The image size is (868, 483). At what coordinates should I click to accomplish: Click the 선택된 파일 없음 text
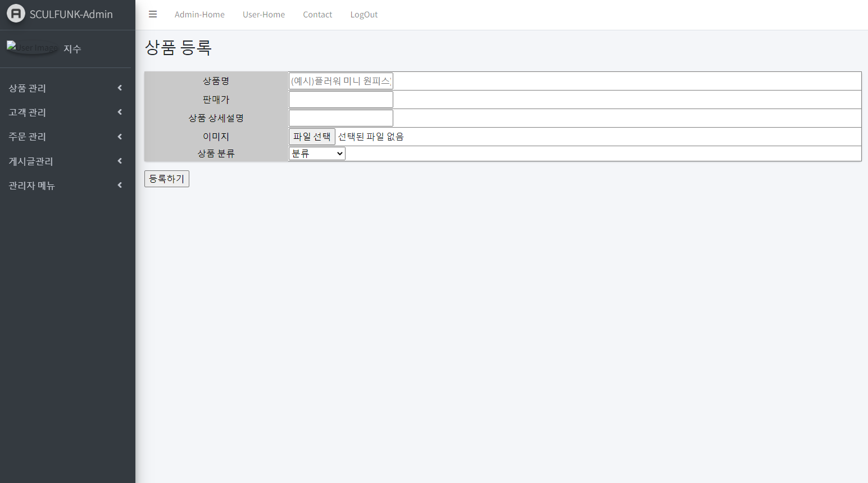pos(371,137)
